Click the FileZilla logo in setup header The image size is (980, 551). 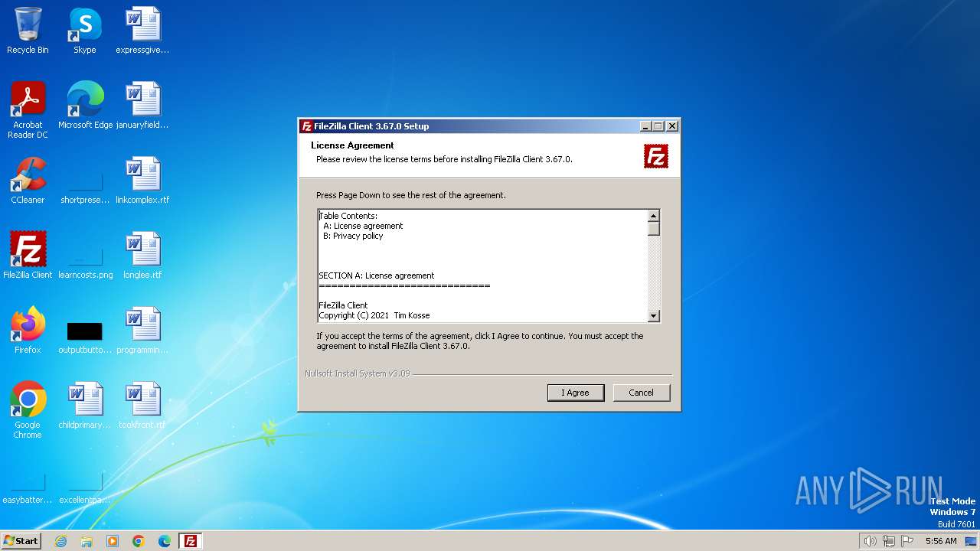pyautogui.click(x=656, y=156)
